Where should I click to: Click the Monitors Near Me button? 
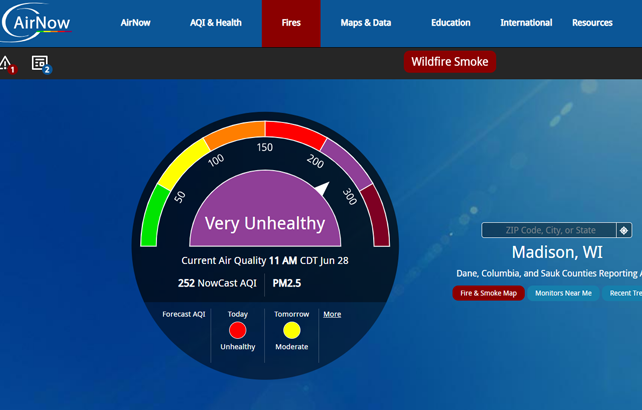[563, 293]
